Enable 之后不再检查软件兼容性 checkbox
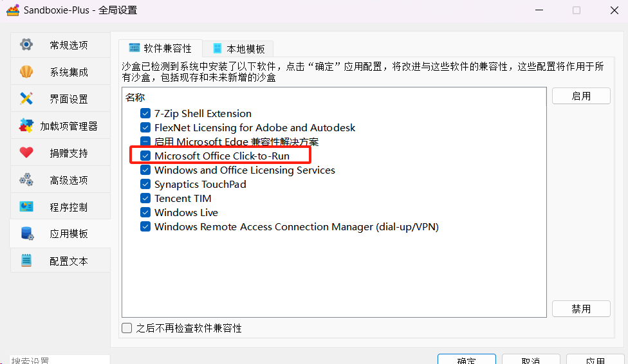 (x=127, y=329)
